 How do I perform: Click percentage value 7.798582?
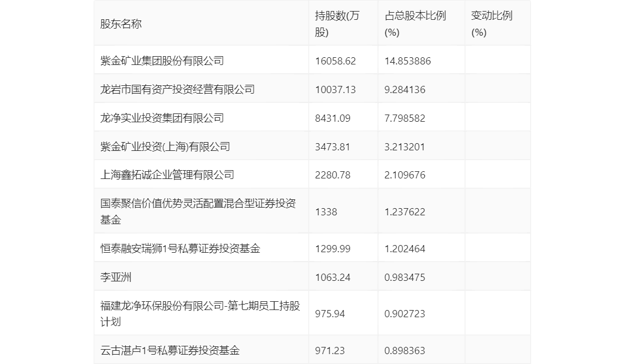click(x=405, y=118)
